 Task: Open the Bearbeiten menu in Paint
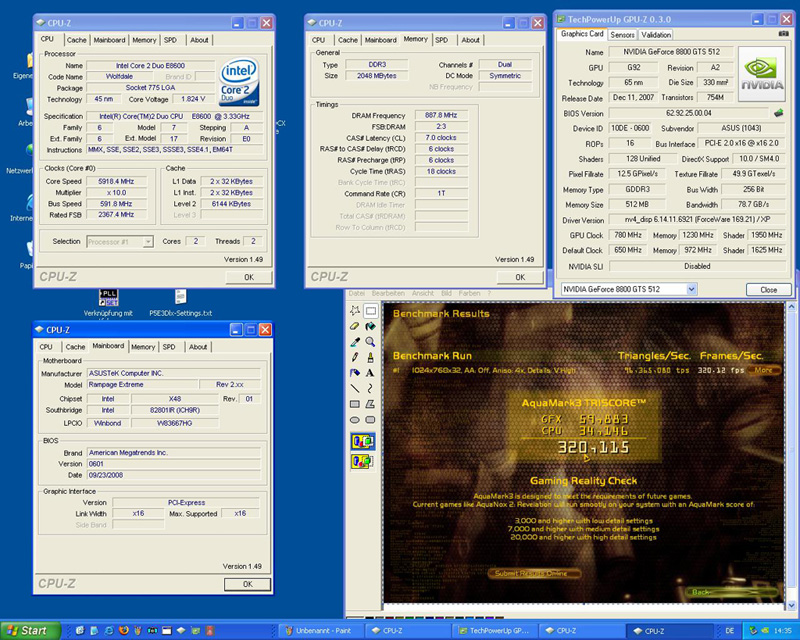(x=388, y=293)
